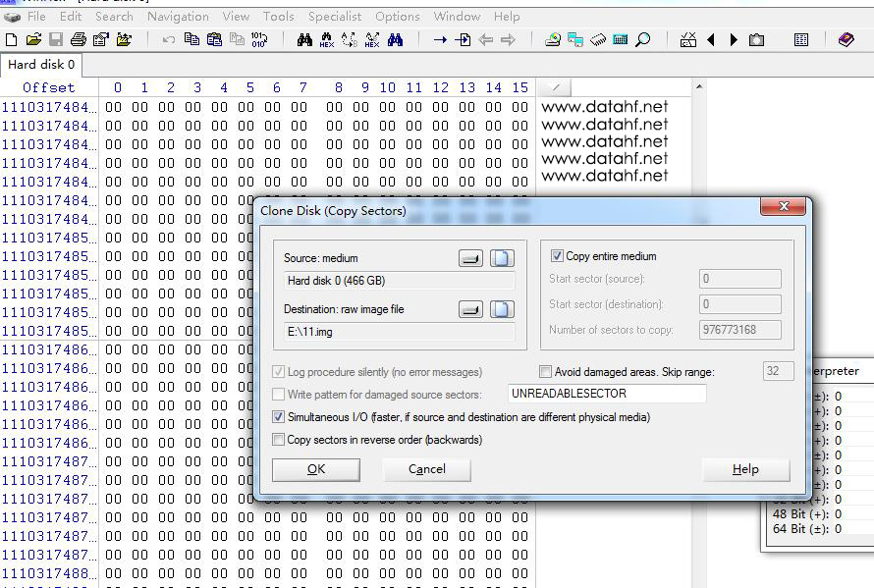Open the Specialist menu

click(336, 17)
